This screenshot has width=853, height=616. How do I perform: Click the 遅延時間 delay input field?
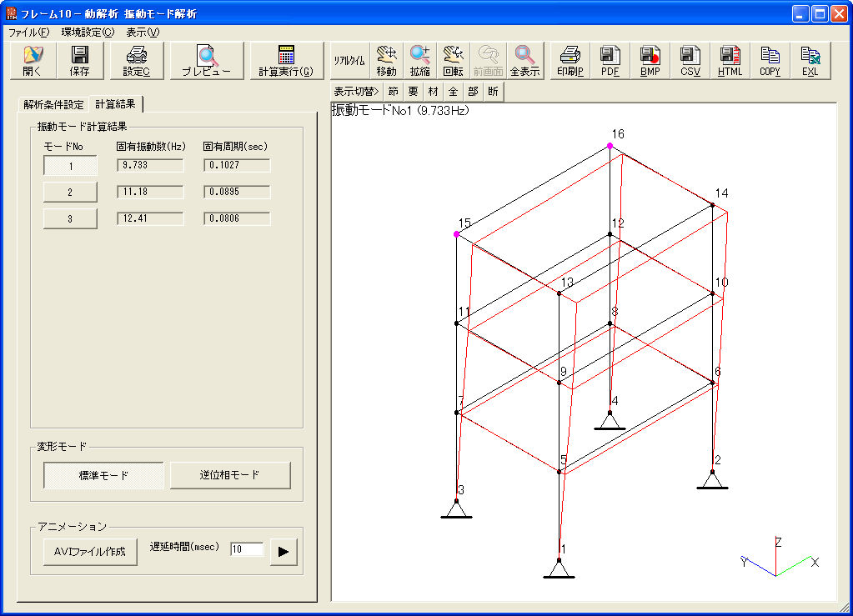click(247, 549)
